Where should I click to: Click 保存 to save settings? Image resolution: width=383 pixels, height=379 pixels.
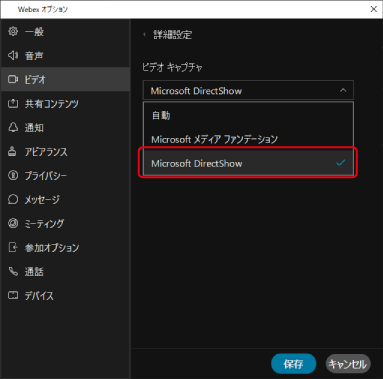point(294,364)
